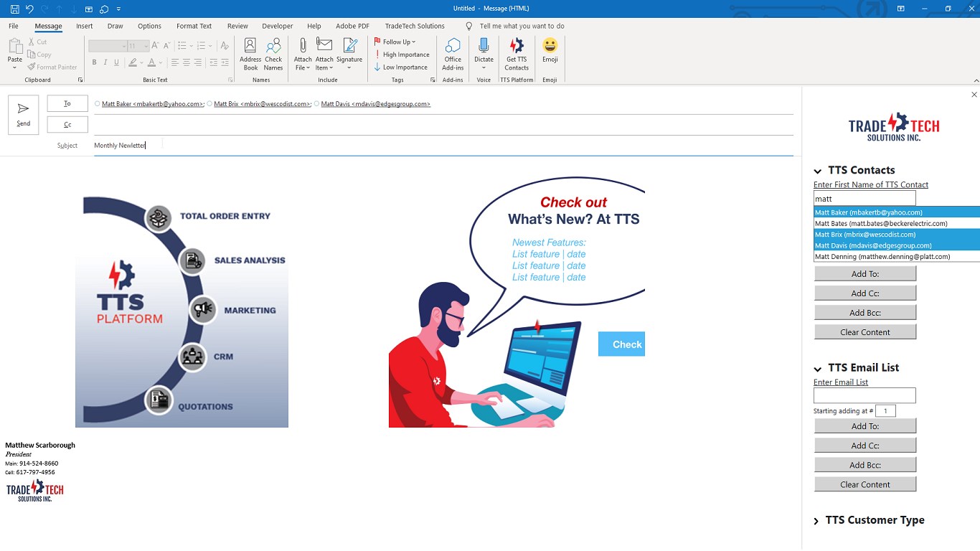Viewport: 980px width, 551px height.
Task: Expand the TTS Customer Type section
Action: [x=816, y=521]
